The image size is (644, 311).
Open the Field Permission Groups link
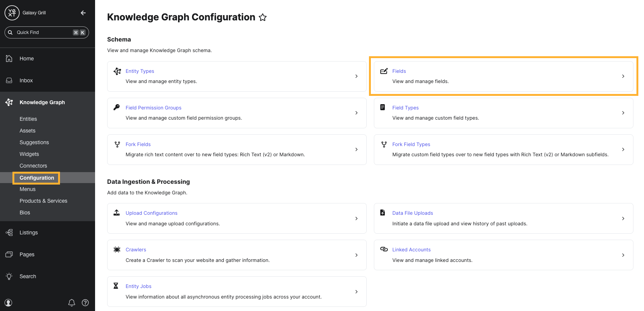(154, 108)
